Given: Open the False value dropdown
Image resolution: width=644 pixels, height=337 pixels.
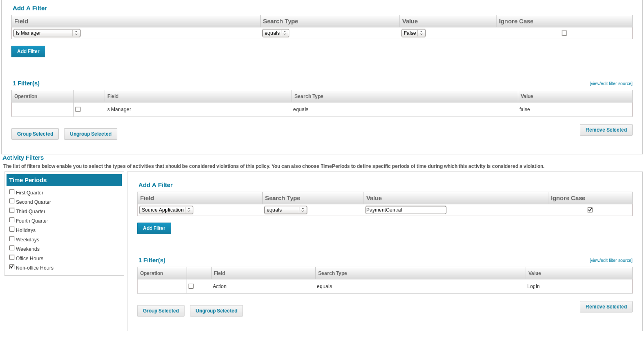Looking at the screenshot, I should (x=413, y=33).
